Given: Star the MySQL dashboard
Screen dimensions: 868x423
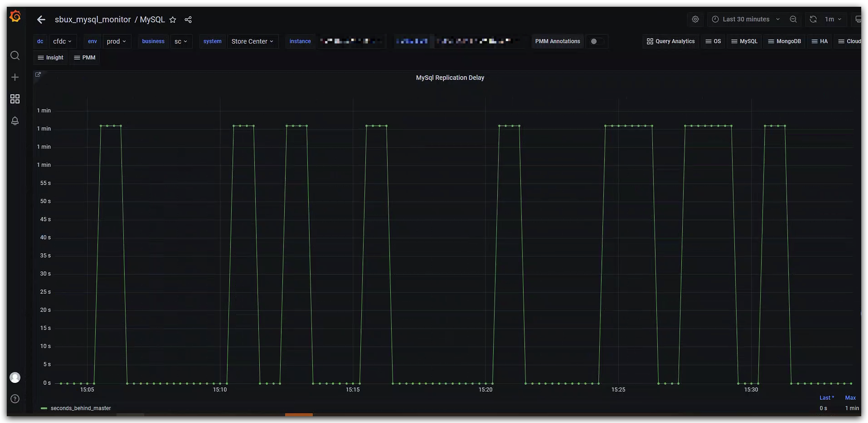Looking at the screenshot, I should tap(173, 20).
